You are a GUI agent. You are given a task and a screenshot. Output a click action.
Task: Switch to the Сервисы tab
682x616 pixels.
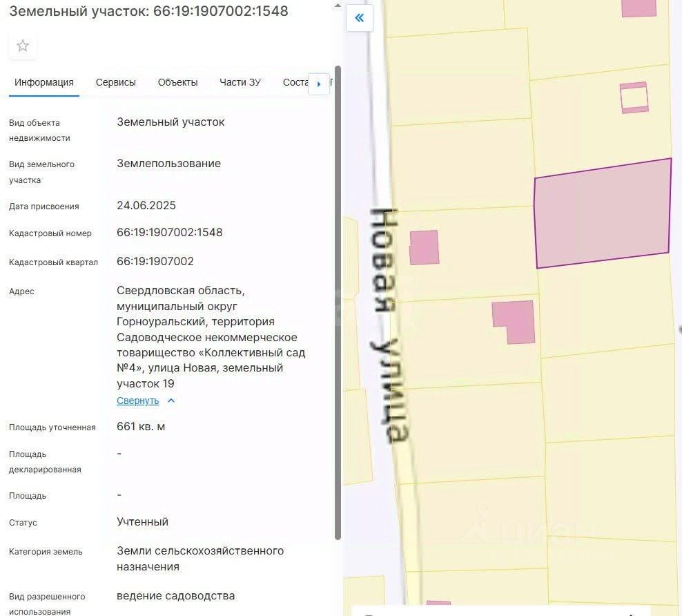click(x=115, y=82)
